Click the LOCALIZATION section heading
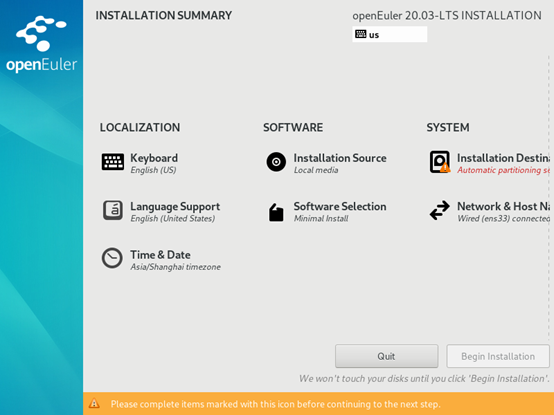Screen dimensions: 554x415 coord(140,128)
